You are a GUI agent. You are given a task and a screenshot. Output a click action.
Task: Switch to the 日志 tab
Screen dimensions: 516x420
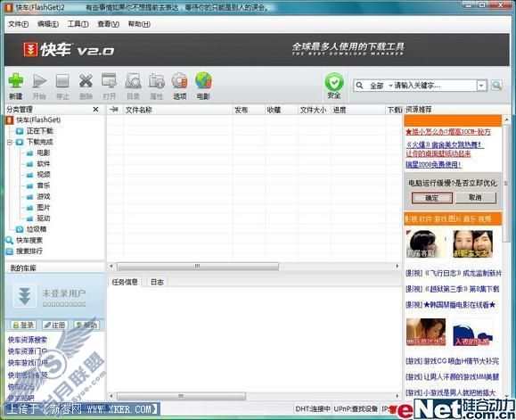pos(157,282)
